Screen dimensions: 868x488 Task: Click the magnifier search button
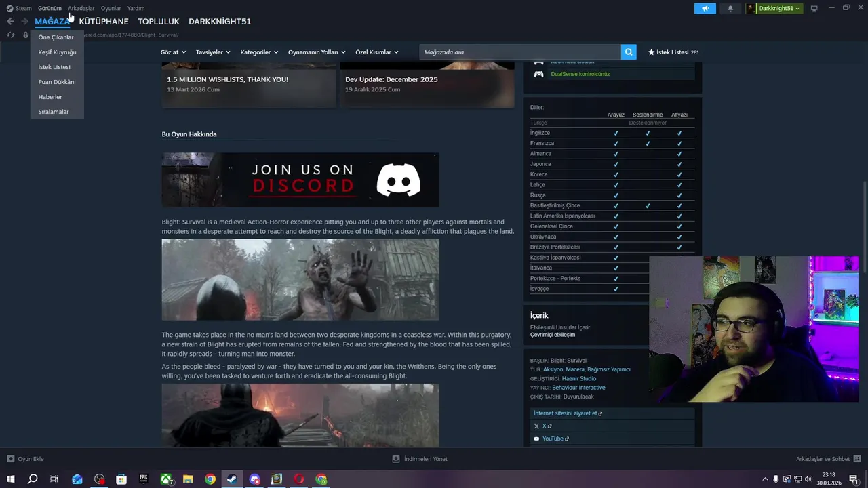pos(629,52)
